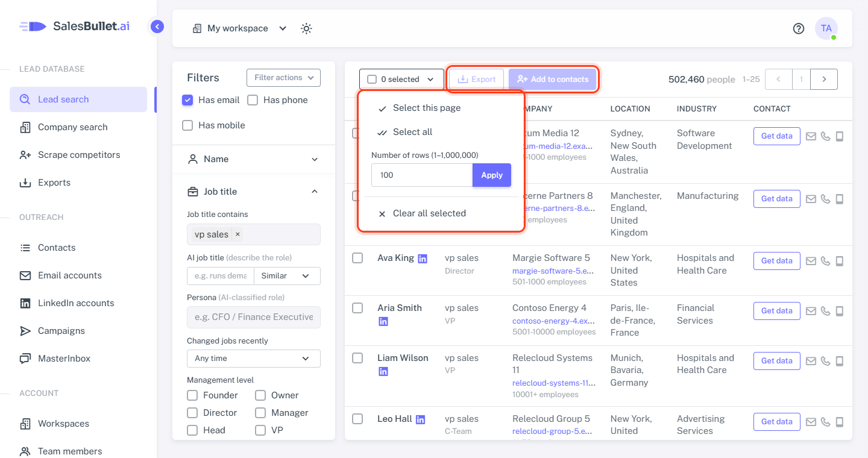Choose 'Select all' menu option
Image resolution: width=868 pixels, height=458 pixels.
441,132
